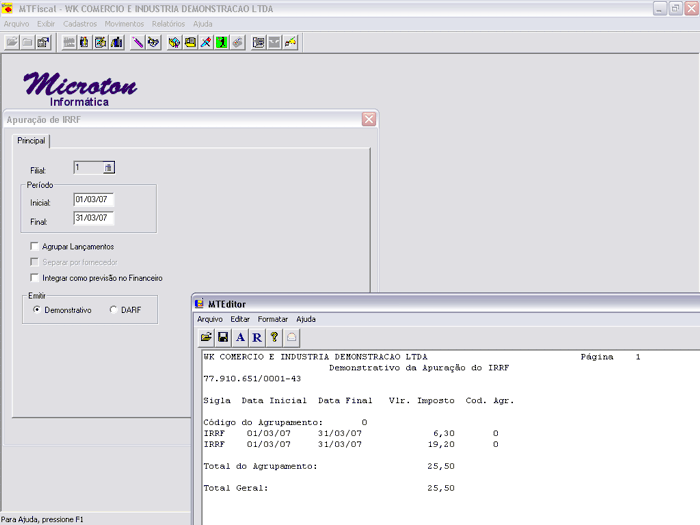Check Integrar como previsão no Financeiro
The height and width of the screenshot is (525, 700).
click(x=35, y=278)
